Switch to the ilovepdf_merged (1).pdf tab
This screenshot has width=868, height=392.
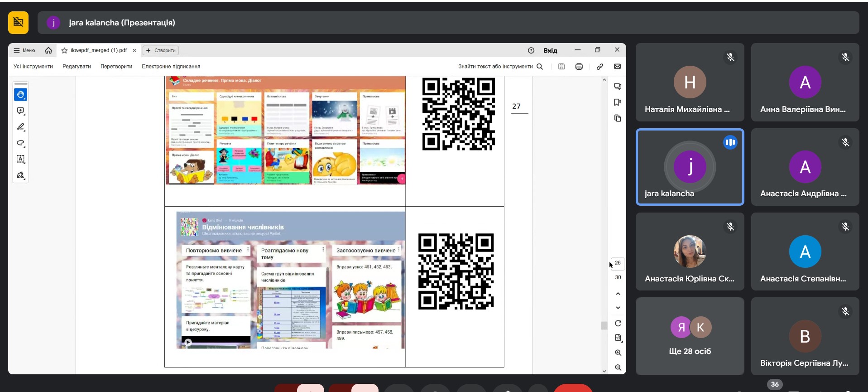[99, 50]
